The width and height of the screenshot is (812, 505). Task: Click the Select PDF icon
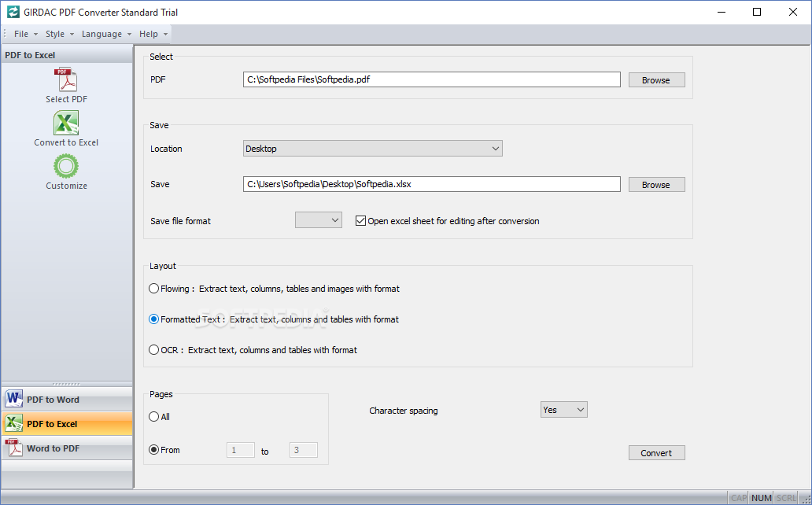(66, 79)
